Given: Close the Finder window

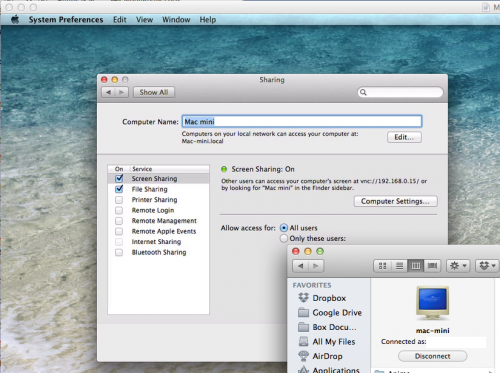Looking at the screenshot, I should pos(296,251).
